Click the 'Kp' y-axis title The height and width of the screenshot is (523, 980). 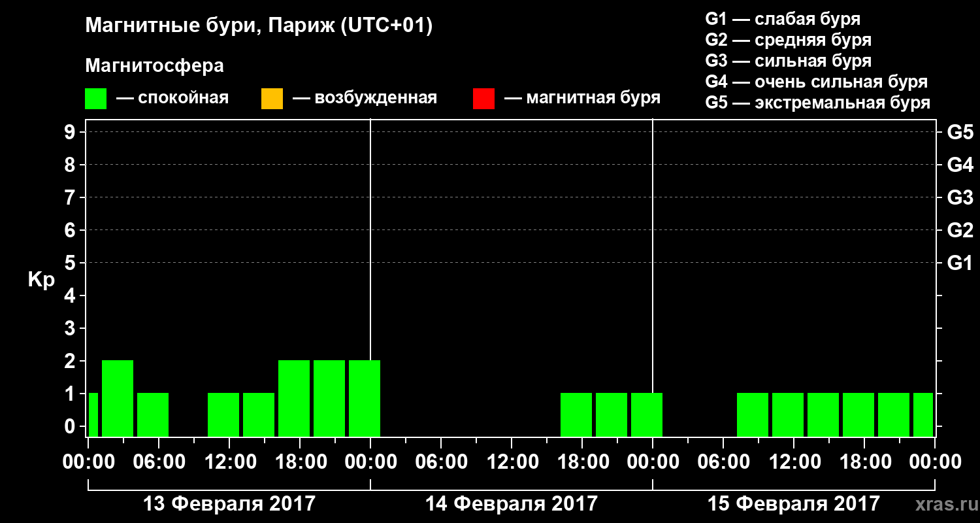(41, 280)
